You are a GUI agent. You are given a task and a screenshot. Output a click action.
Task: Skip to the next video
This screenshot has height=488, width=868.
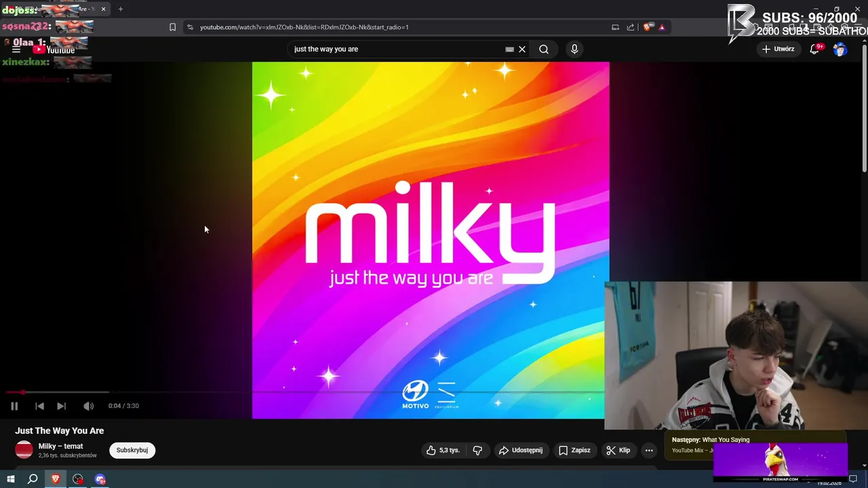[61, 406]
